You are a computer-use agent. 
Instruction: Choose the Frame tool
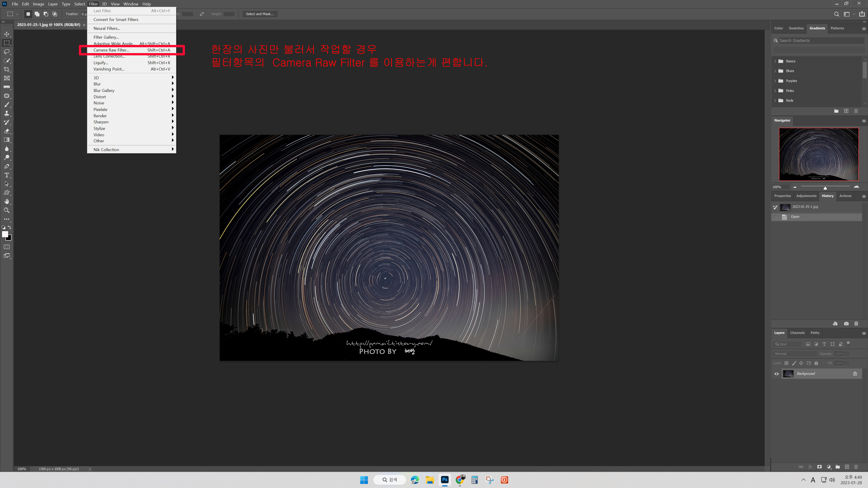click(x=7, y=78)
